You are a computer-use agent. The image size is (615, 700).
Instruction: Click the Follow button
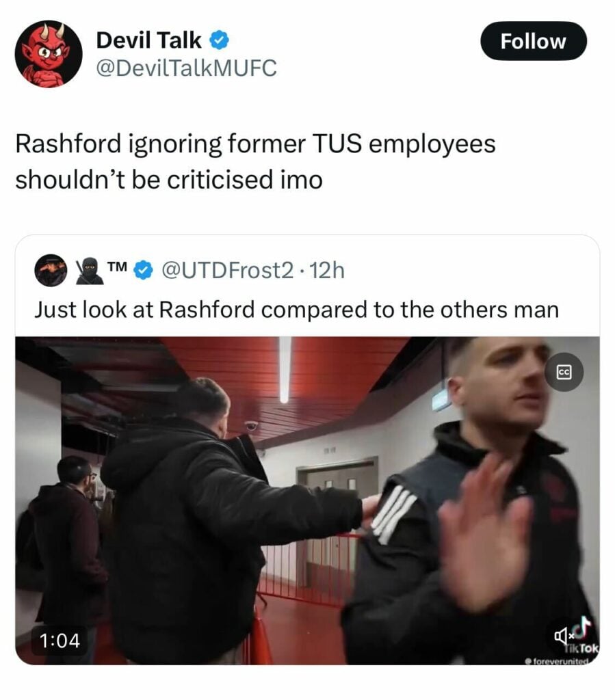(534, 41)
